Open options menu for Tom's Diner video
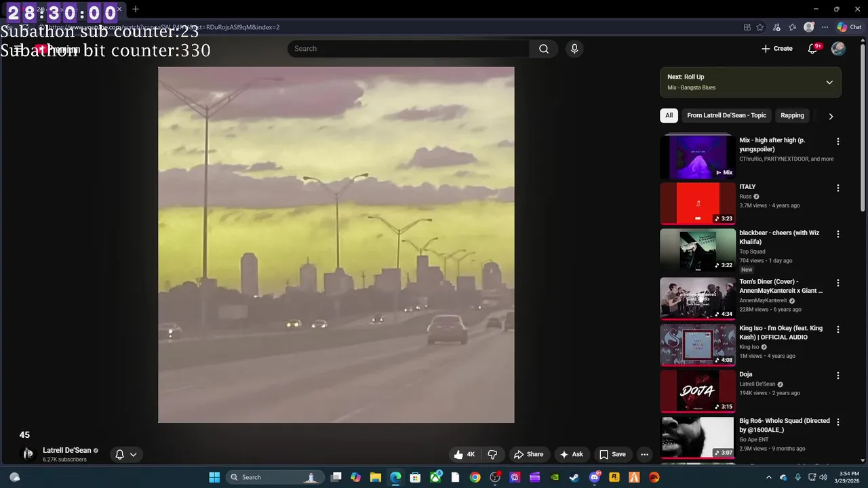The image size is (868, 488). (x=837, y=283)
